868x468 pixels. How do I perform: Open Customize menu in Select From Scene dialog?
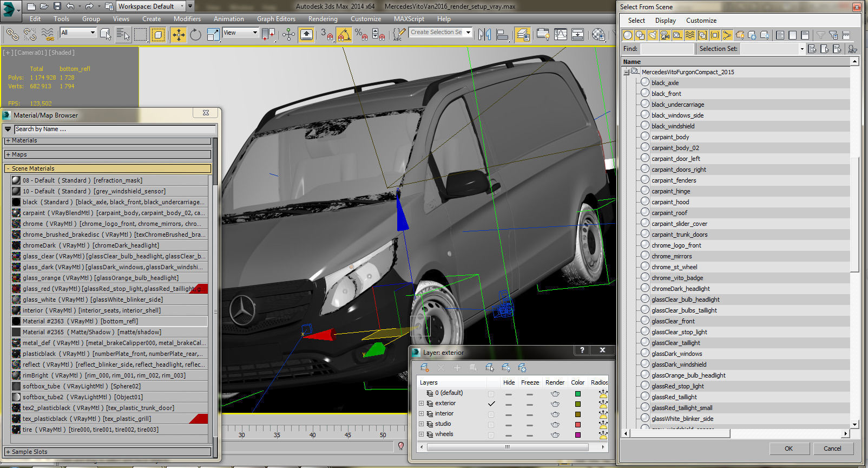coord(701,21)
